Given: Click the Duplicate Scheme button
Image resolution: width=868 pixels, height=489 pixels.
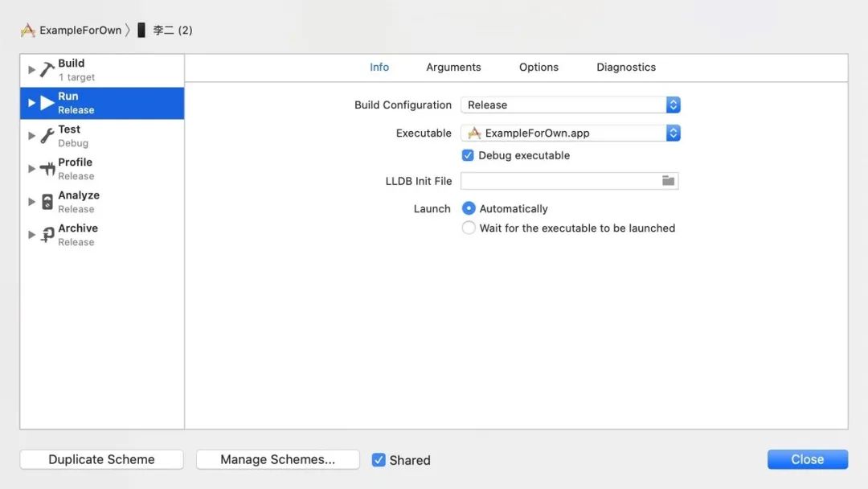Looking at the screenshot, I should pos(101,459).
